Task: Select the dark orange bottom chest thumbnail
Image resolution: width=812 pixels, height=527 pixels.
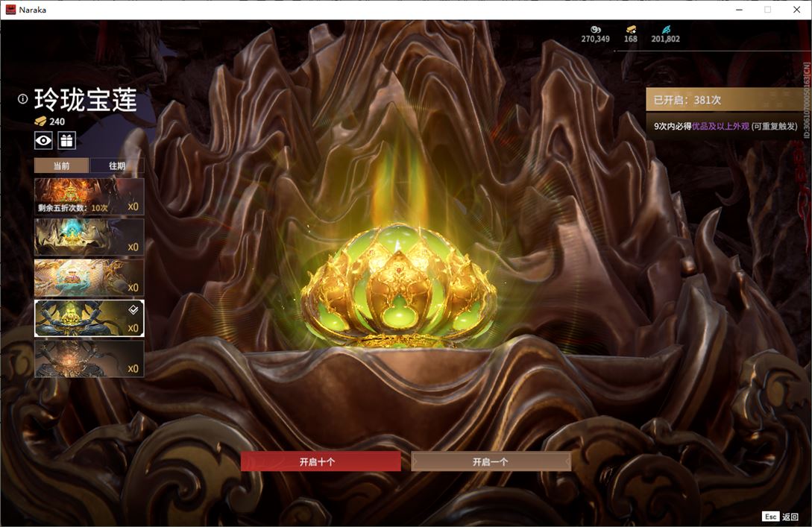Action: click(x=89, y=359)
